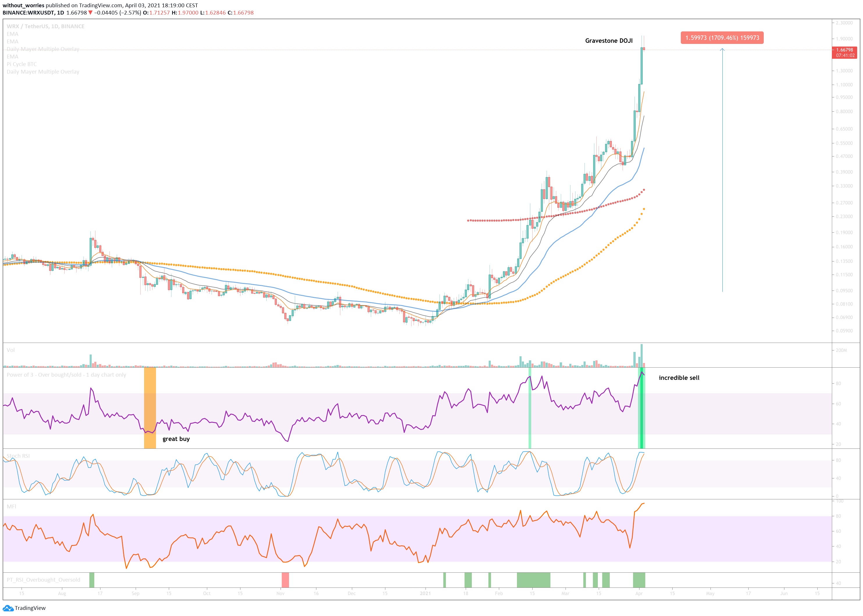Click the −0.04405 (−2.57%) change value
The image size is (863, 616).
(x=118, y=13)
